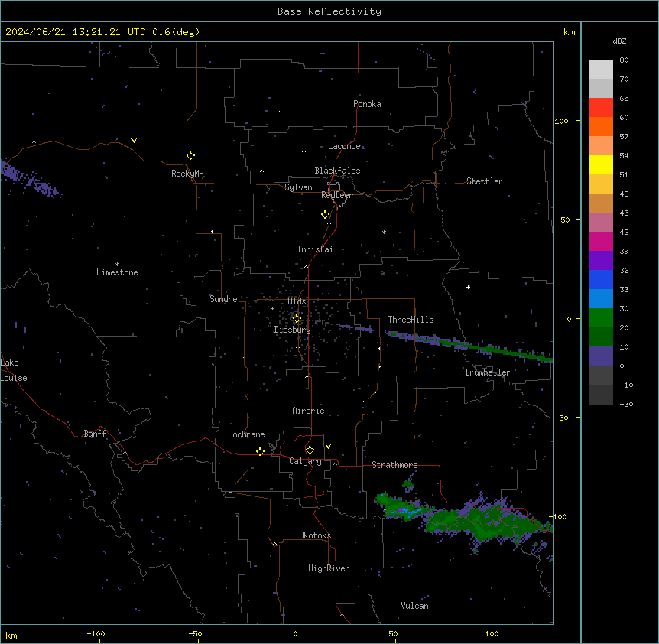The height and width of the screenshot is (644, 659).
Task: Click the dBZ legend heading
Action: pos(619,41)
